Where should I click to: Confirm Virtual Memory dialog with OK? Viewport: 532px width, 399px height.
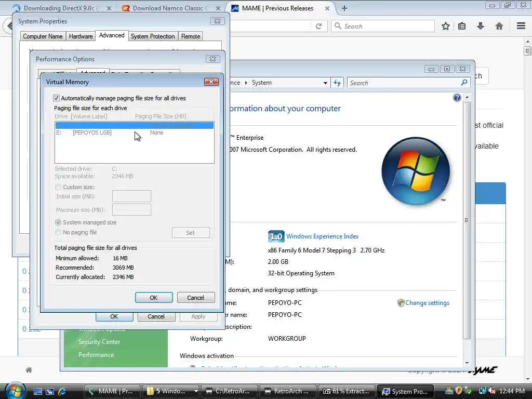click(154, 298)
